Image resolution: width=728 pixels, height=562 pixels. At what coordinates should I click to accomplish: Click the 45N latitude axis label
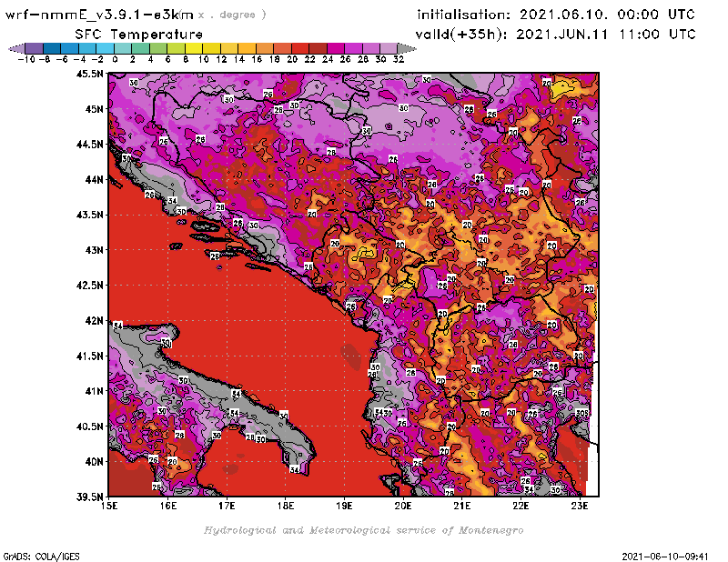click(x=94, y=109)
